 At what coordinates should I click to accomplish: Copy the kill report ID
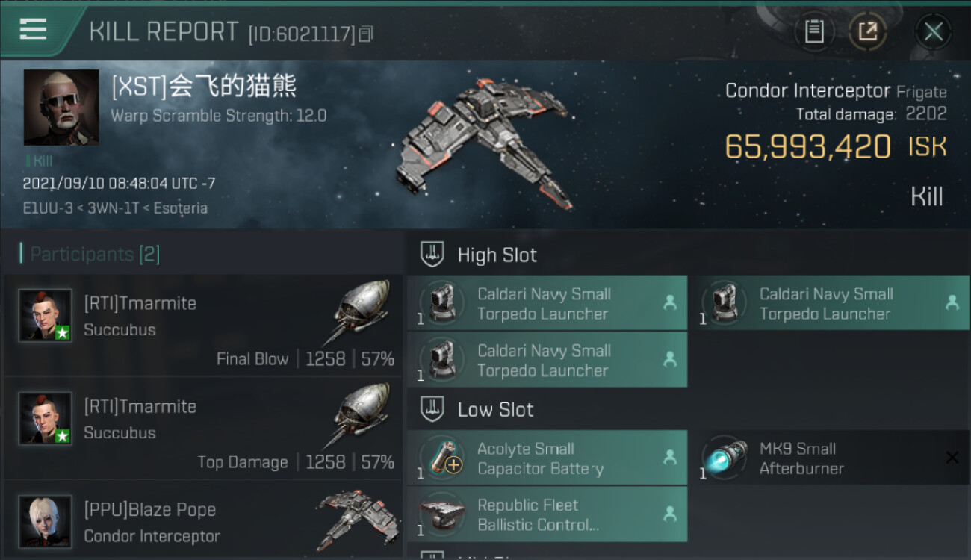click(365, 34)
